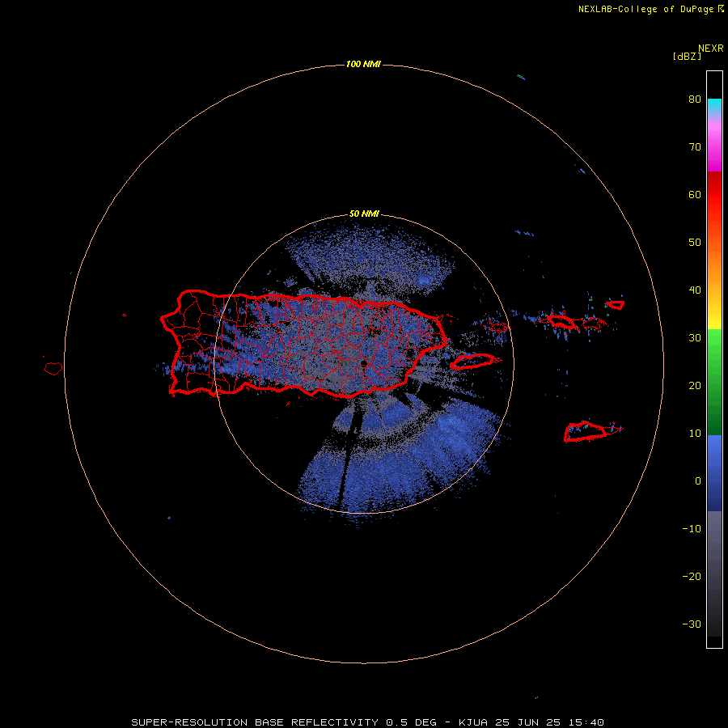Click the "SUPER-RESOLUTION BASE REFLECTIVITY" caption text
This screenshot has height=728, width=728.
point(255,722)
